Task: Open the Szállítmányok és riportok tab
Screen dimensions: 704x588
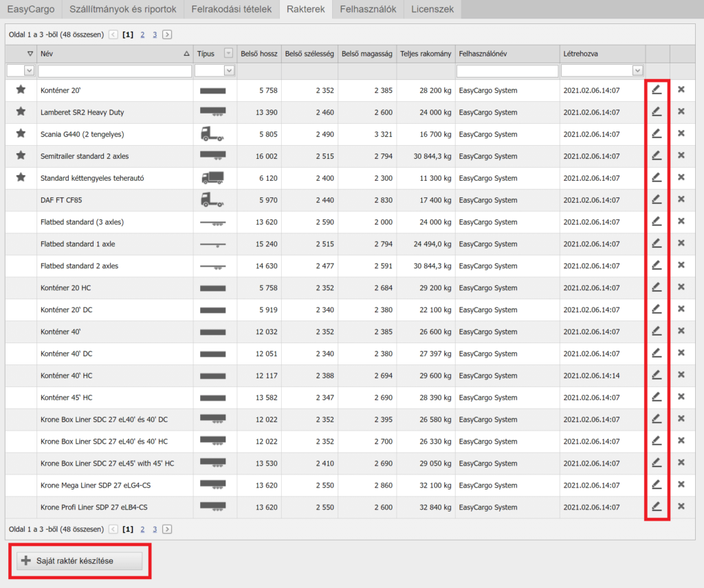Action: [x=122, y=9]
